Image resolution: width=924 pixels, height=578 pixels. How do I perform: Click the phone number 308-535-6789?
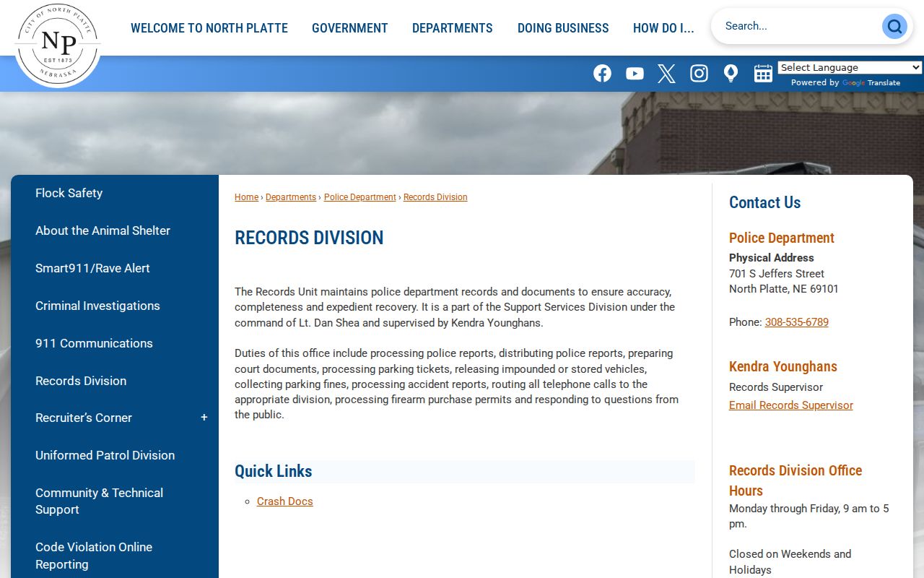coord(797,322)
